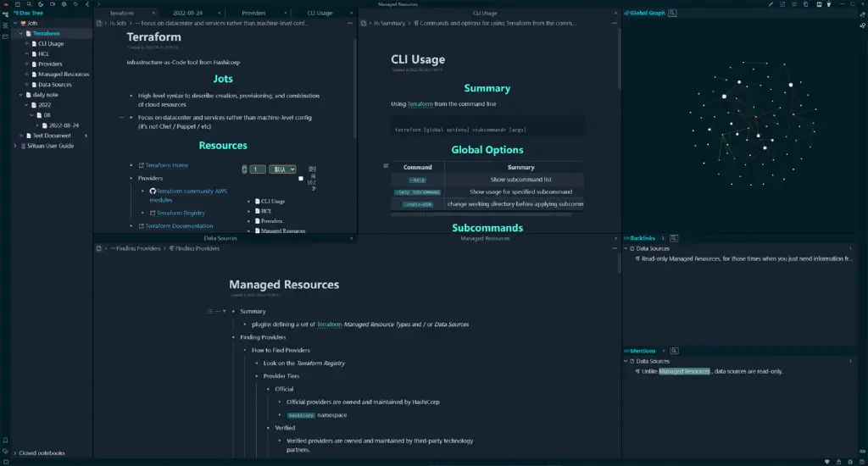Screen dimensions: 868x466
Task: Follow Terraform link in CLI Usage summary
Action: (x=420, y=104)
